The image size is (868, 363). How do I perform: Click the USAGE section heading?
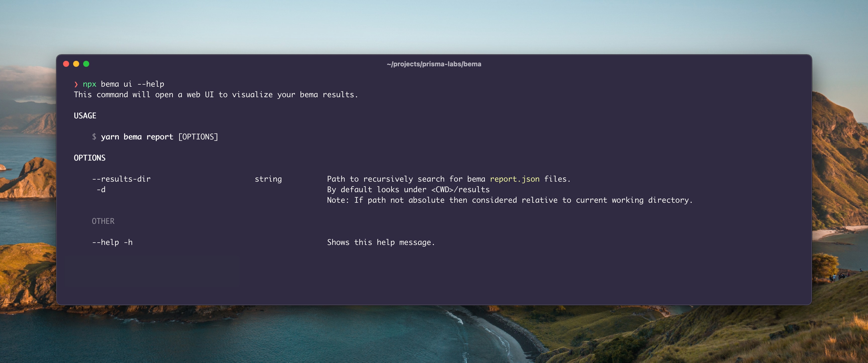tap(85, 116)
